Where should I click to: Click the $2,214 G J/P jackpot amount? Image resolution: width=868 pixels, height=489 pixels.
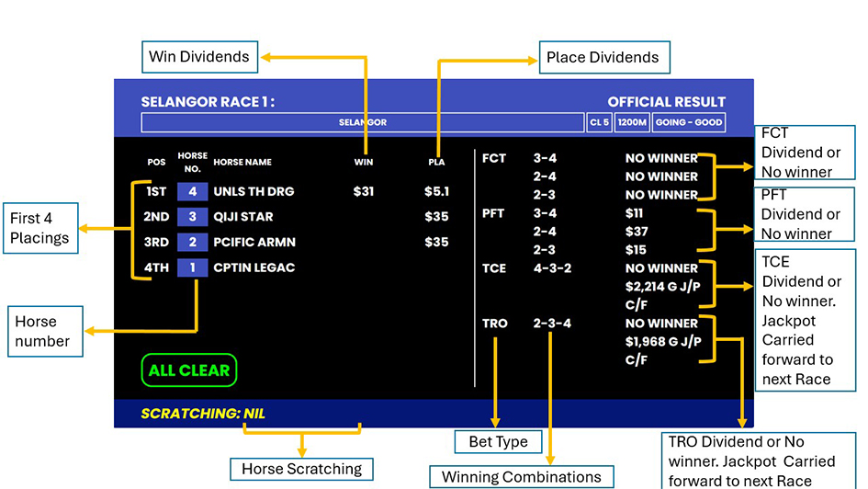click(663, 287)
